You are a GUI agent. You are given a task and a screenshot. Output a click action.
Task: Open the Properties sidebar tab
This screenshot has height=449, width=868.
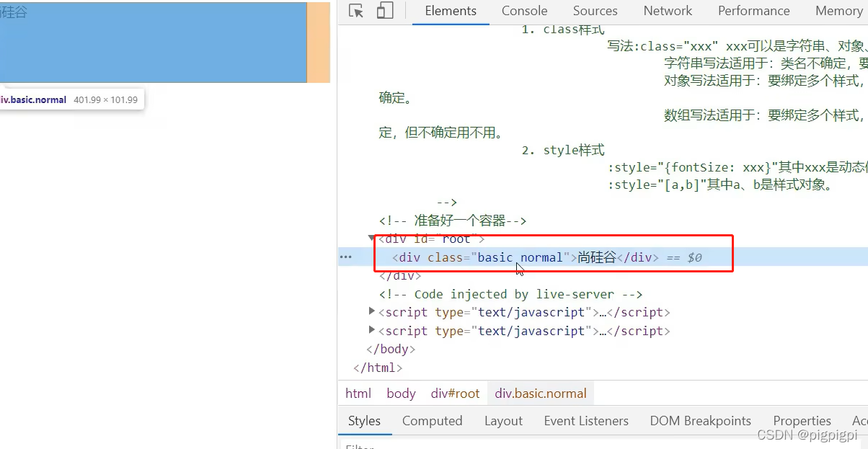click(x=802, y=421)
